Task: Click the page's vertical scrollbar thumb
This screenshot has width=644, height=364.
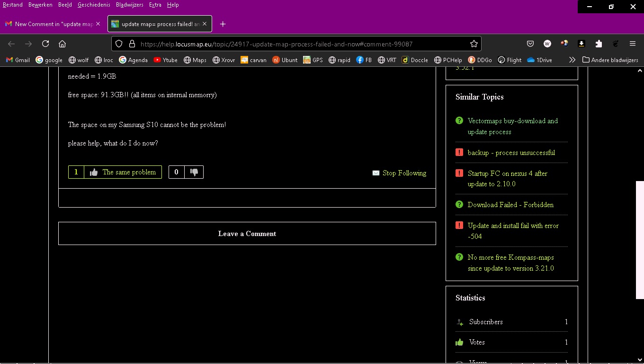Action: point(640,239)
